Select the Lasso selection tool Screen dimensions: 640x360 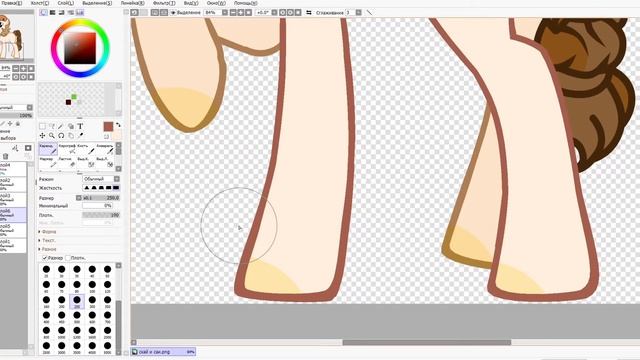pyautogui.click(x=52, y=126)
